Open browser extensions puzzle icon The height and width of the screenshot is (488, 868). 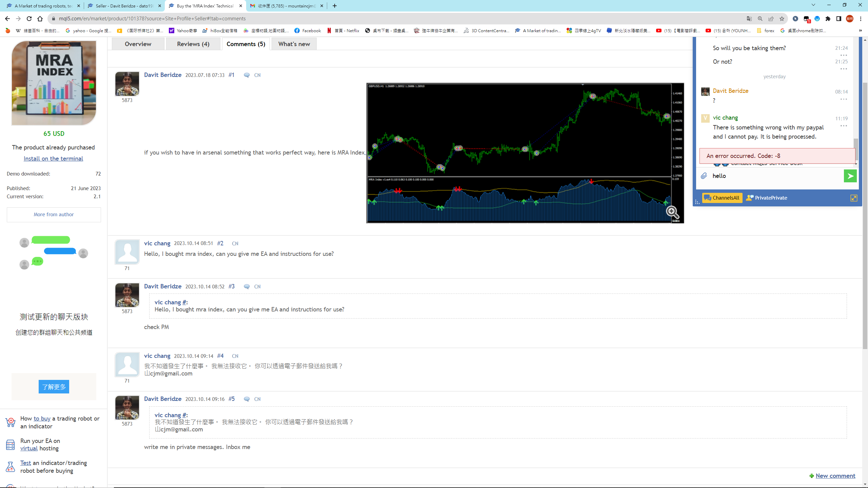(x=828, y=19)
